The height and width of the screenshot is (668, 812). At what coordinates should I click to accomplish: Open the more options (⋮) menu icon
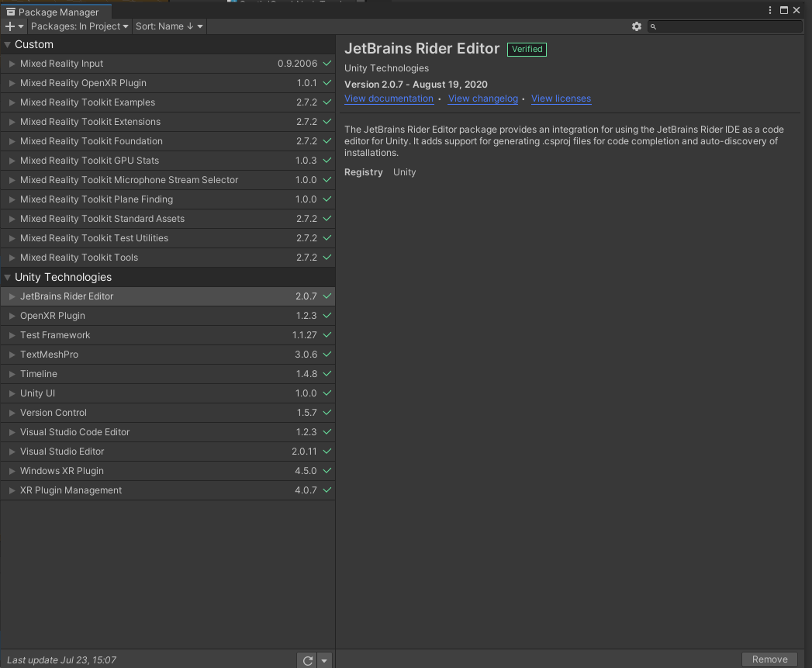coord(769,10)
